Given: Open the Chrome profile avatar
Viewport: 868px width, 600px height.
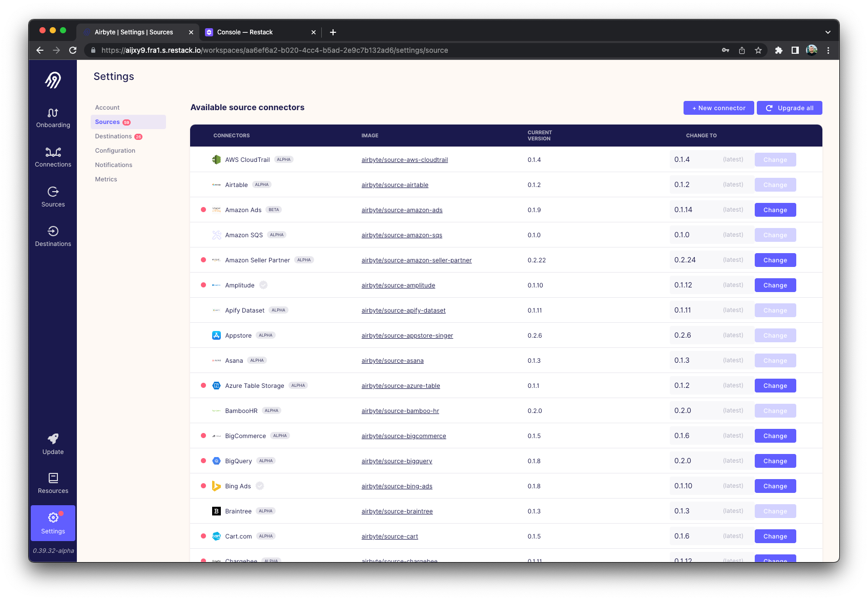Looking at the screenshot, I should [812, 50].
